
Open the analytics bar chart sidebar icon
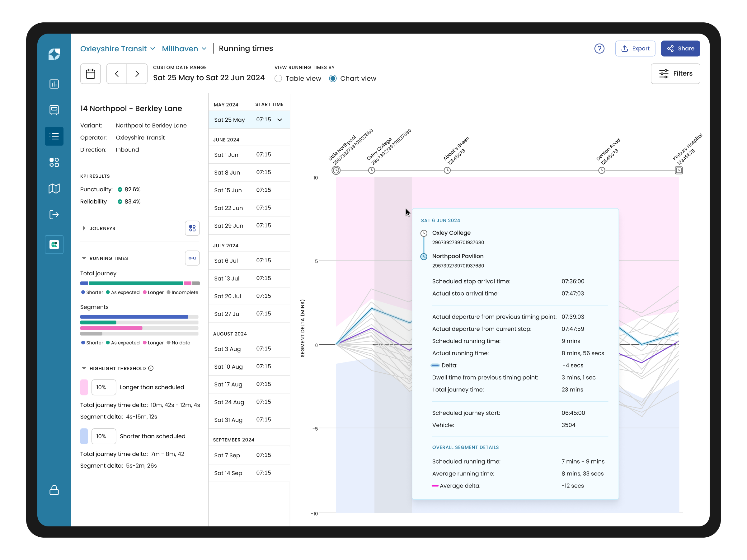pyautogui.click(x=54, y=84)
